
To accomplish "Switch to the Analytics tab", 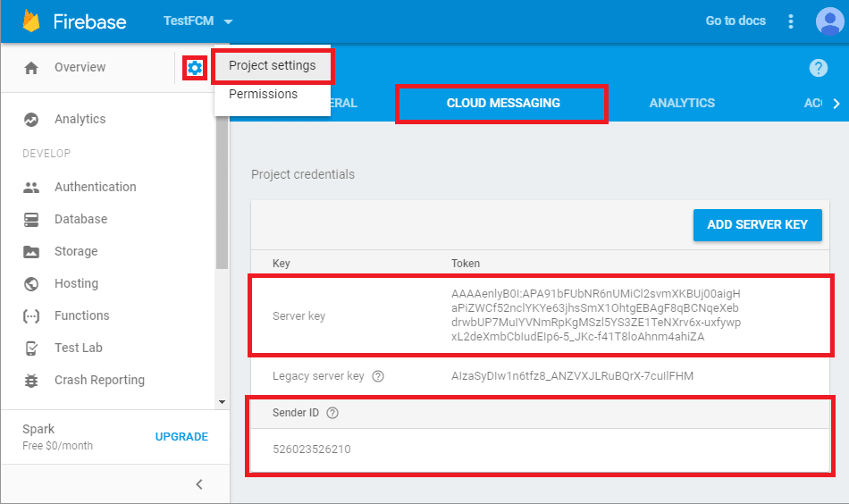I will pyautogui.click(x=682, y=104).
